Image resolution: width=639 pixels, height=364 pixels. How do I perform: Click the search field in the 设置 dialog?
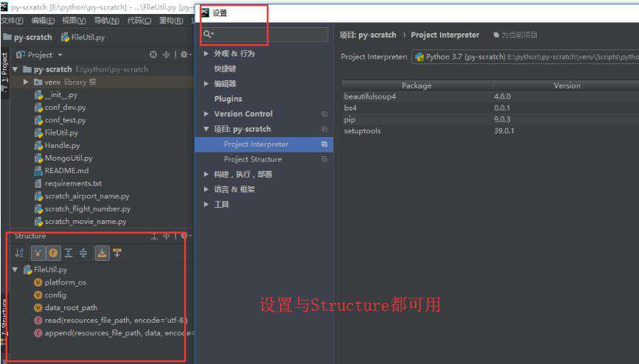[x=265, y=34]
